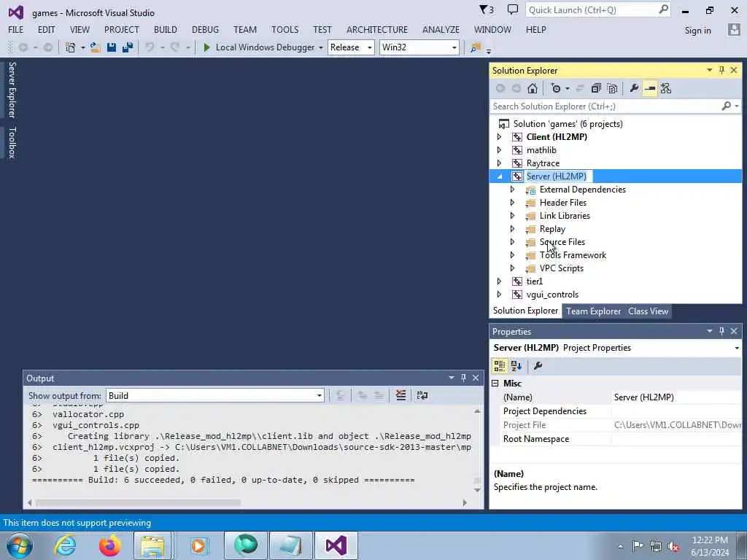Viewport: 747px width, 560px height.
Task: Click the Output panel vertical scroll up arrow
Action: [x=477, y=411]
